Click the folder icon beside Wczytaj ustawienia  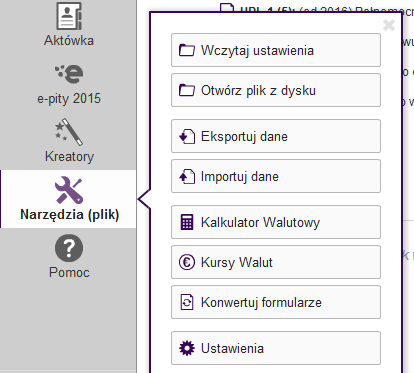[187, 50]
